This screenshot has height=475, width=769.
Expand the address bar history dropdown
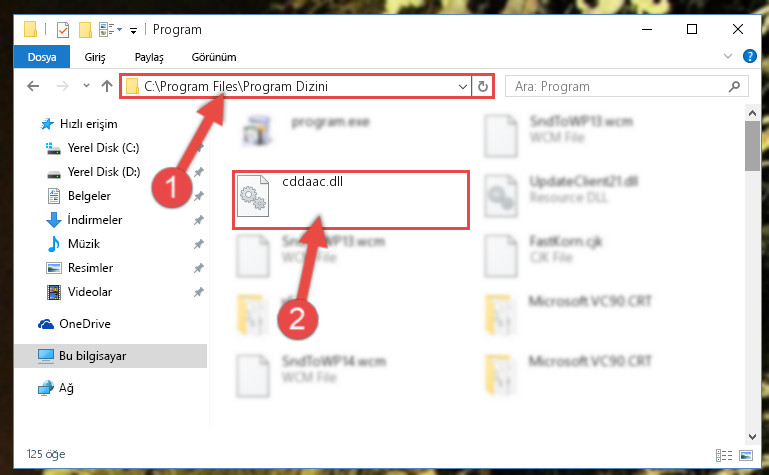[462, 87]
